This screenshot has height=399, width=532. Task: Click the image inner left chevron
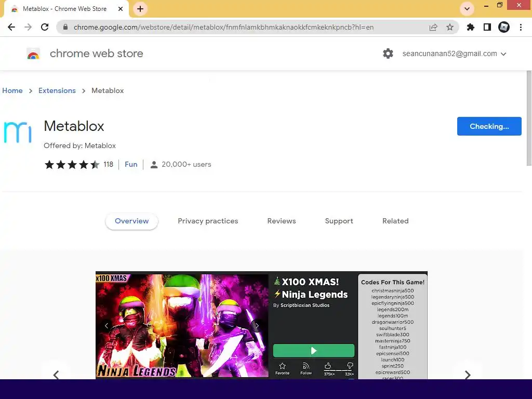pos(107,326)
